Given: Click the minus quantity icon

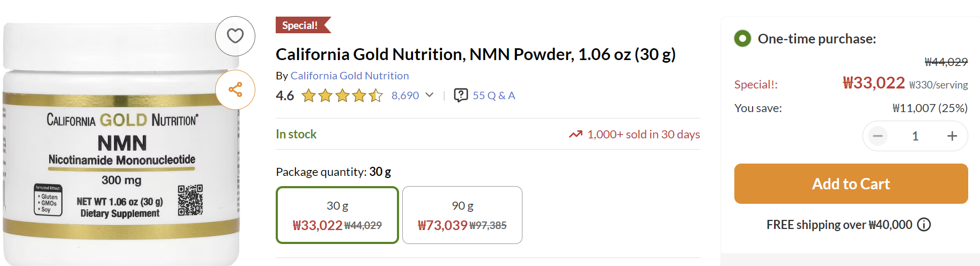Looking at the screenshot, I should tap(878, 136).
